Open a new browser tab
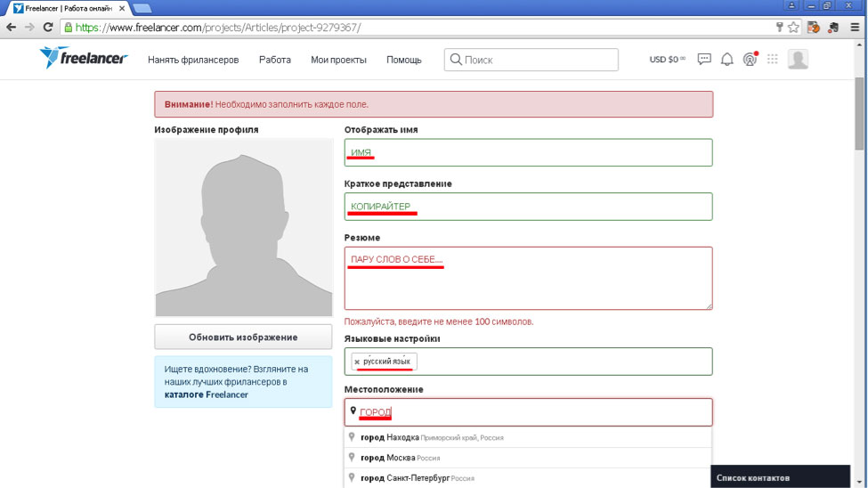 142,8
